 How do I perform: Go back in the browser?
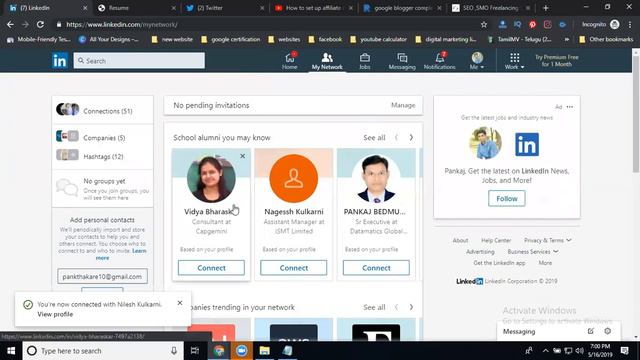click(x=10, y=24)
